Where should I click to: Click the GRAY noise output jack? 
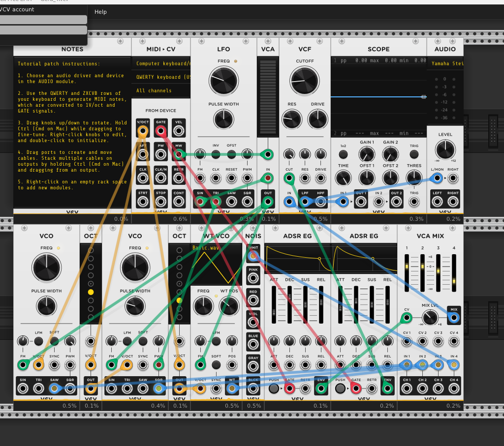coord(253,366)
